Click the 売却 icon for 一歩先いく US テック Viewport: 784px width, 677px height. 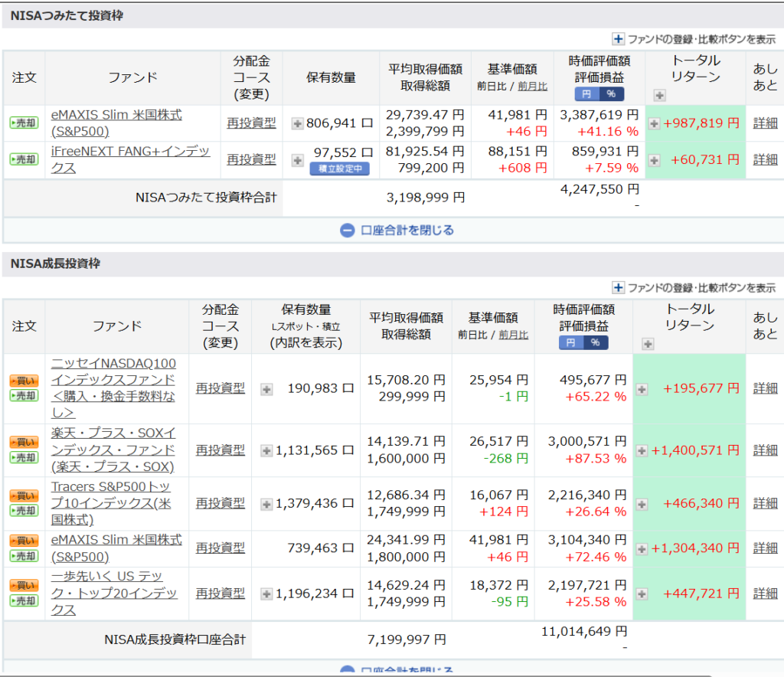(x=24, y=600)
